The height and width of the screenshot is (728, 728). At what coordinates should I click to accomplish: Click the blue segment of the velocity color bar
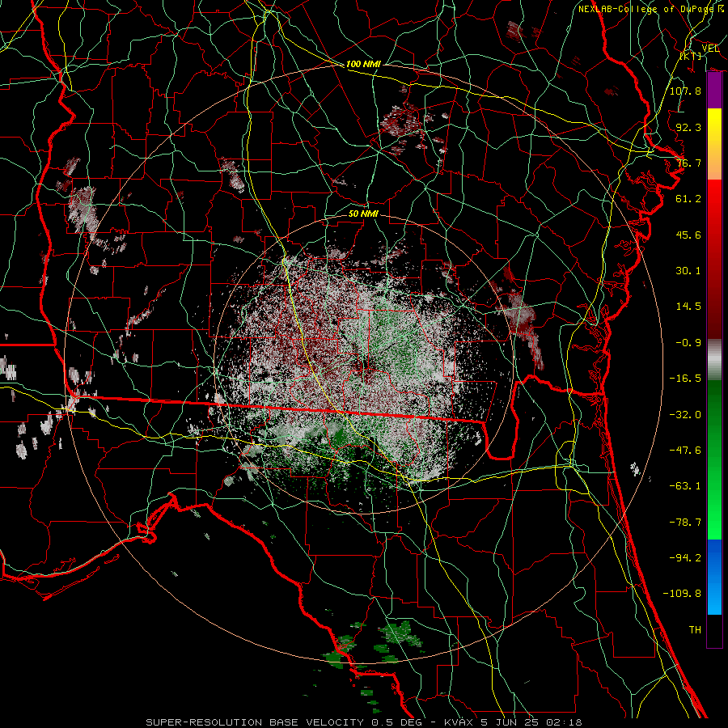[714, 577]
